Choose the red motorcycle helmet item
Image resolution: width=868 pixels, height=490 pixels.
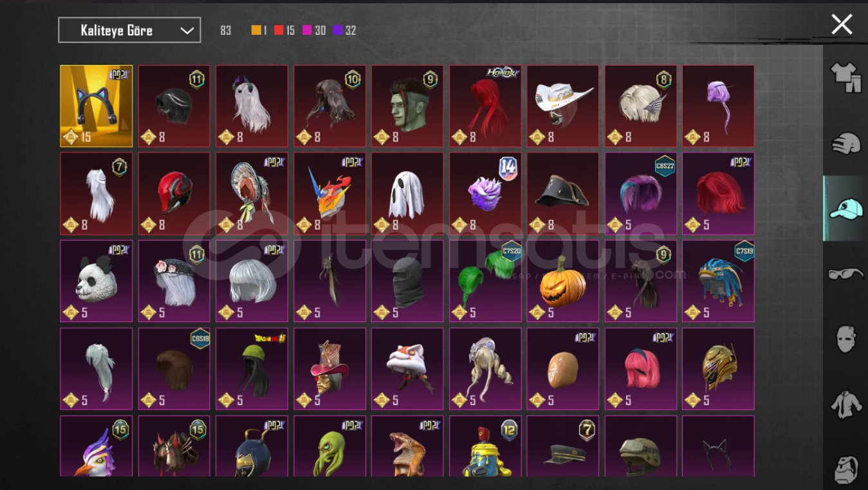174,194
